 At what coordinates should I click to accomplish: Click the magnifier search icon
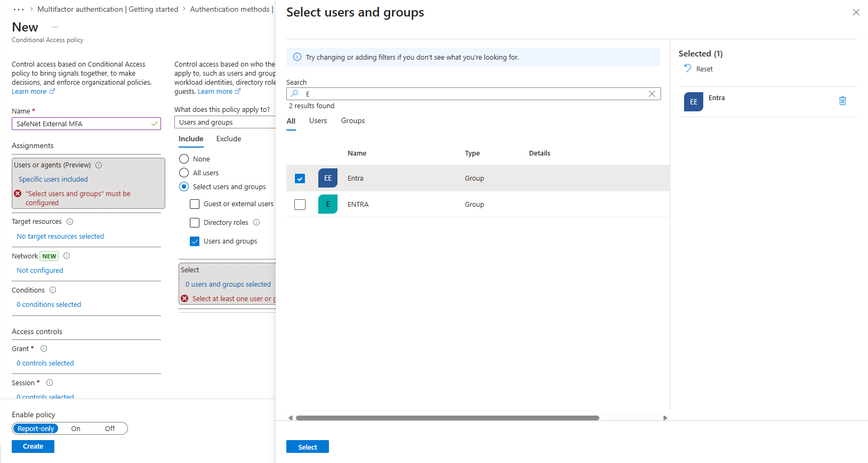tap(295, 94)
